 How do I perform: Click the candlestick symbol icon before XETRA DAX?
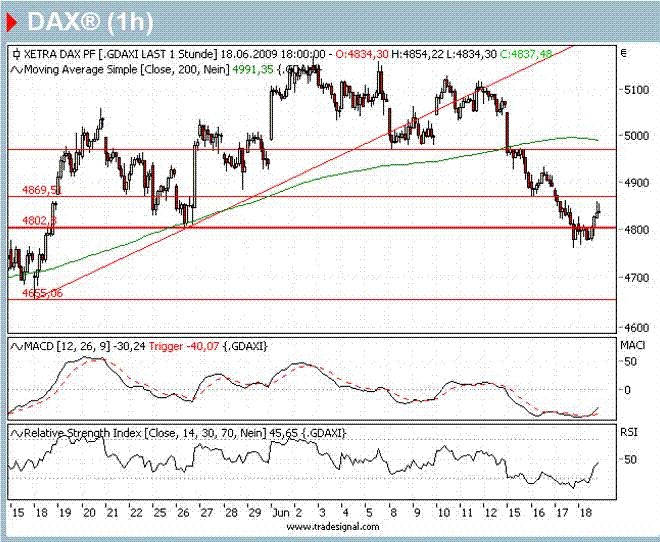[17, 54]
